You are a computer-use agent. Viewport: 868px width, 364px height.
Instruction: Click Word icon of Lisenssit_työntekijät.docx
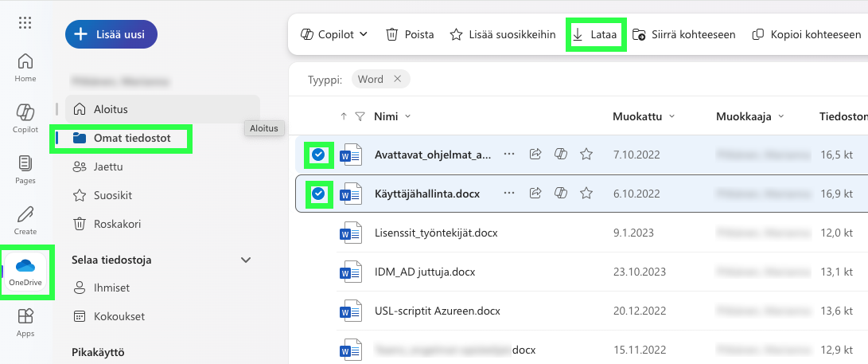[350, 233]
